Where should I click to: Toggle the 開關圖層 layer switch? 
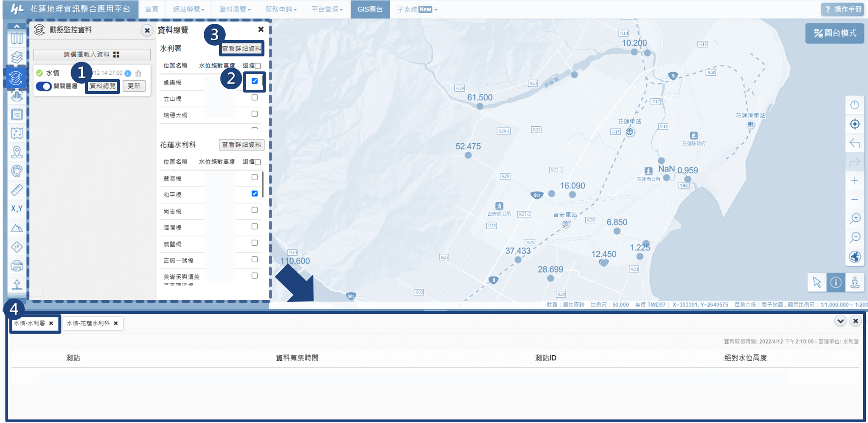(44, 86)
